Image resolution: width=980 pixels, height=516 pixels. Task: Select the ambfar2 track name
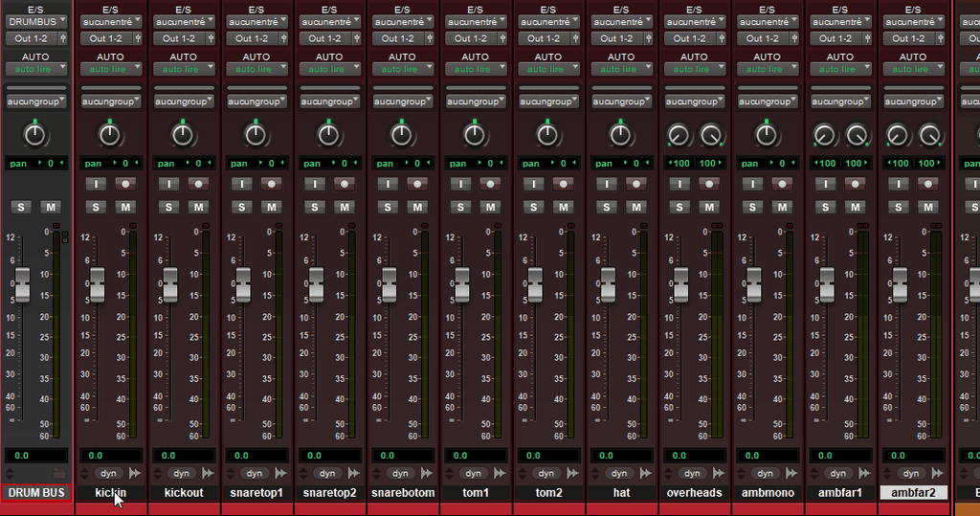coord(913,493)
